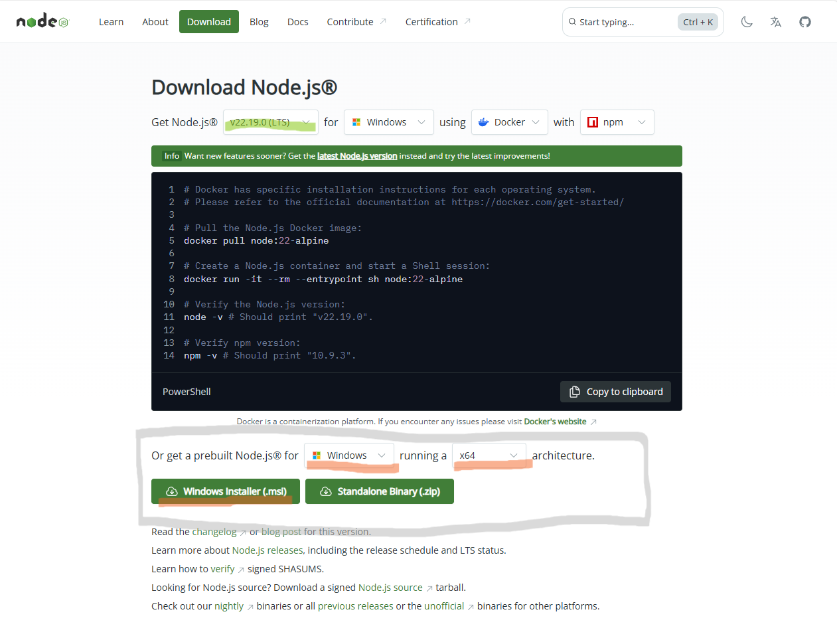
Task: Open the Docker's website link
Action: click(555, 422)
